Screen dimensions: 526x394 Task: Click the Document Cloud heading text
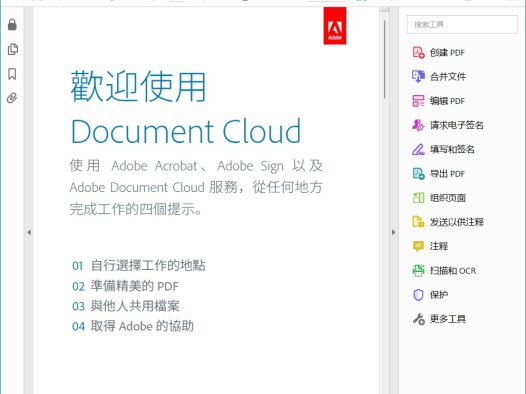pos(186,131)
